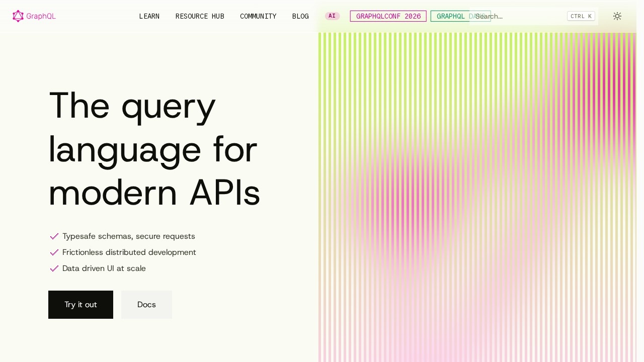Click the CTRL K shortcut badge
The height and width of the screenshot is (362, 644).
point(581,16)
